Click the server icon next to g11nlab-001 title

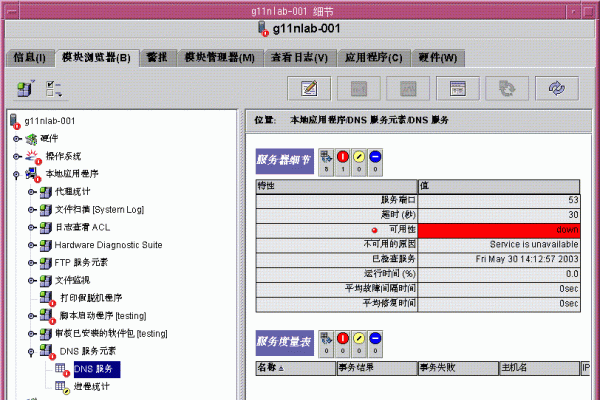[x=263, y=29]
